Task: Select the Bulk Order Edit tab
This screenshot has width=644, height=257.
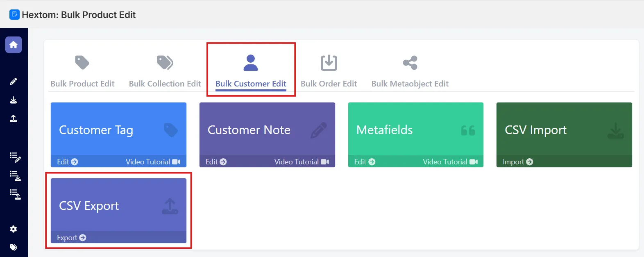Action: [x=329, y=72]
